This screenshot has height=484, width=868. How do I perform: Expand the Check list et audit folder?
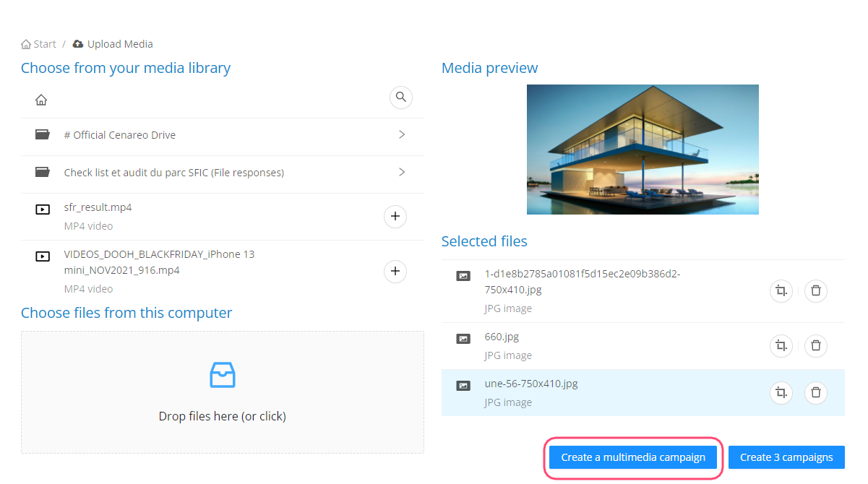[402, 172]
